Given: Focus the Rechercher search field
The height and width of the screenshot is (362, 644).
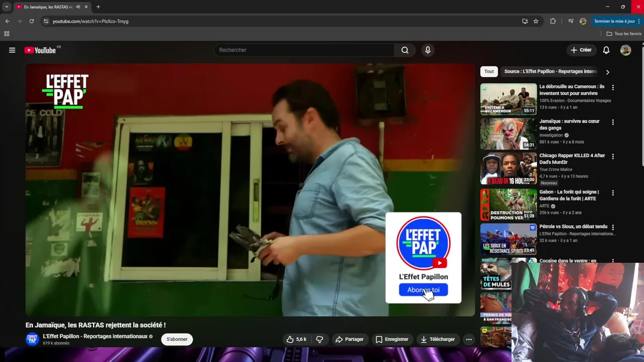Looking at the screenshot, I should [x=304, y=50].
